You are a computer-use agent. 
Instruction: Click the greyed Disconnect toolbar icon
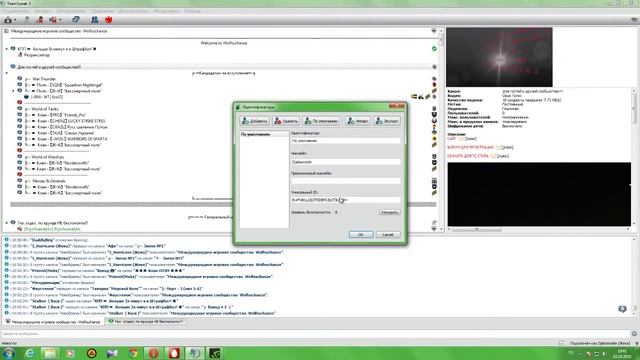click(27, 20)
